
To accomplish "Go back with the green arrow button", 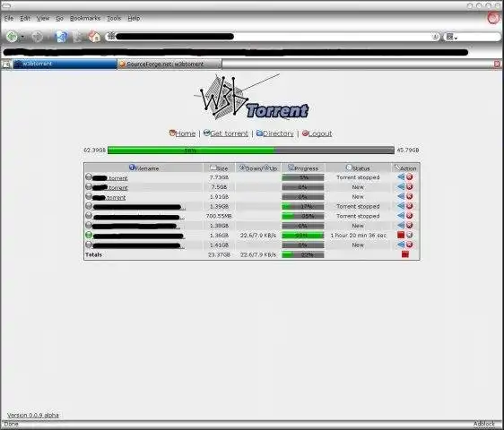I will 12,37.
